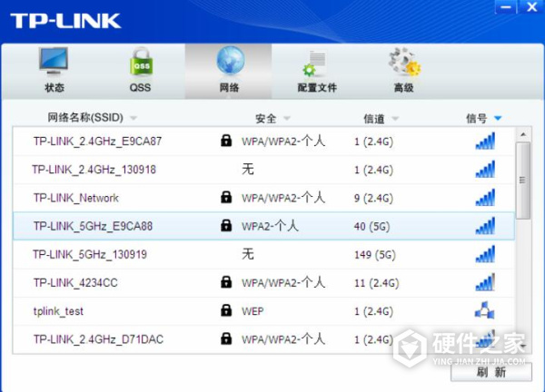Click lock icon of TP-LINK_Network
545x392 pixels.
226,197
